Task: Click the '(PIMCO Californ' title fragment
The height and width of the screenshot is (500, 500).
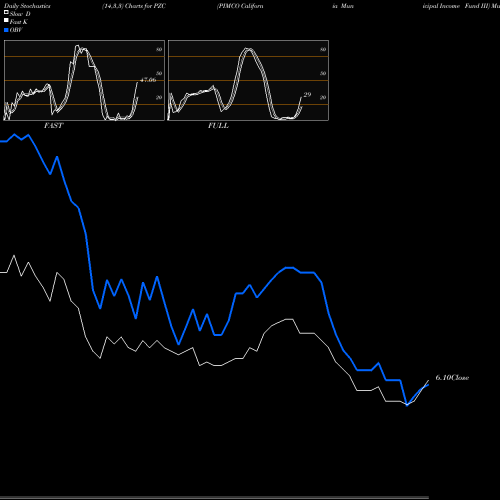Action: click(x=240, y=6)
